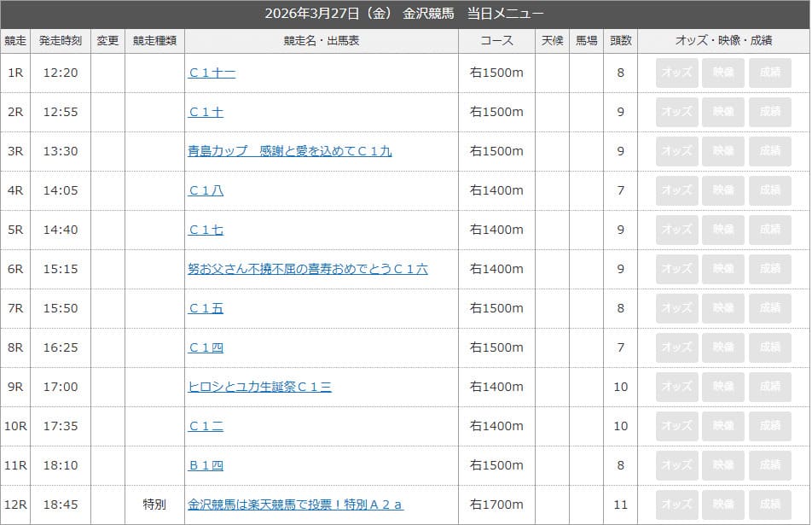View 成績 for the final 12R race

(x=771, y=505)
